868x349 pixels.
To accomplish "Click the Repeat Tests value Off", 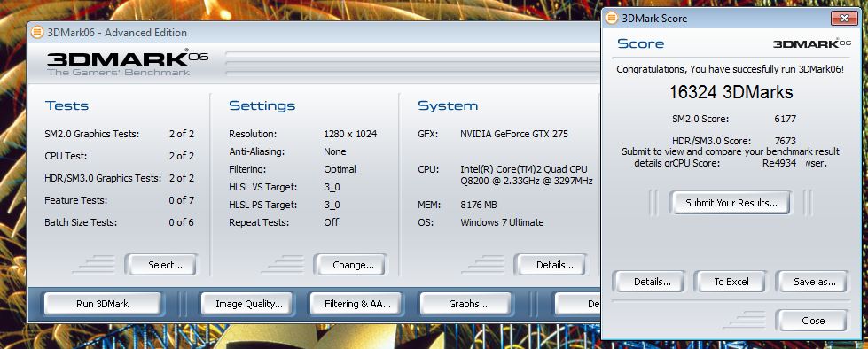I will point(331,222).
